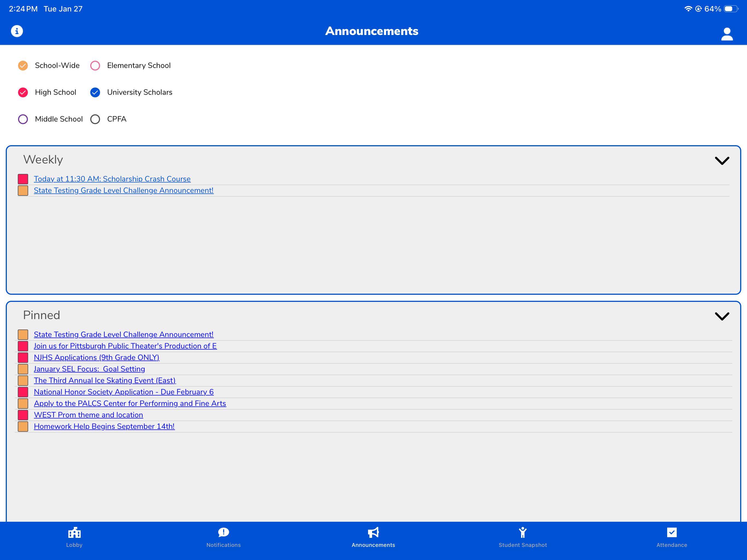This screenshot has width=747, height=560.
Task: Tap orange swatch beside January SEL Focus
Action: pos(23,369)
